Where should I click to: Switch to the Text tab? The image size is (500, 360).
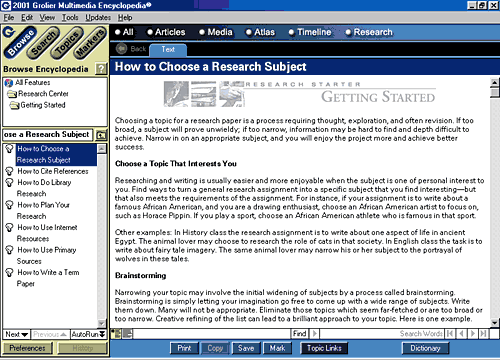tap(168, 50)
